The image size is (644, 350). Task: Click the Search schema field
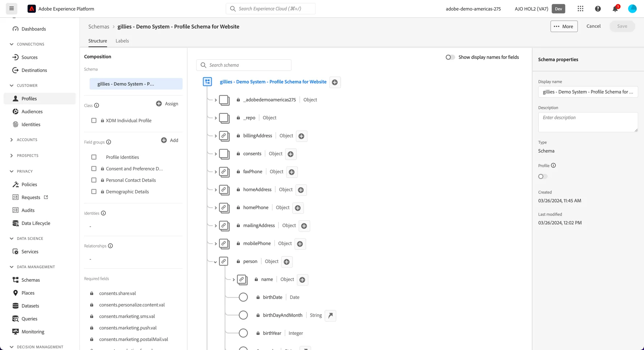tap(244, 65)
